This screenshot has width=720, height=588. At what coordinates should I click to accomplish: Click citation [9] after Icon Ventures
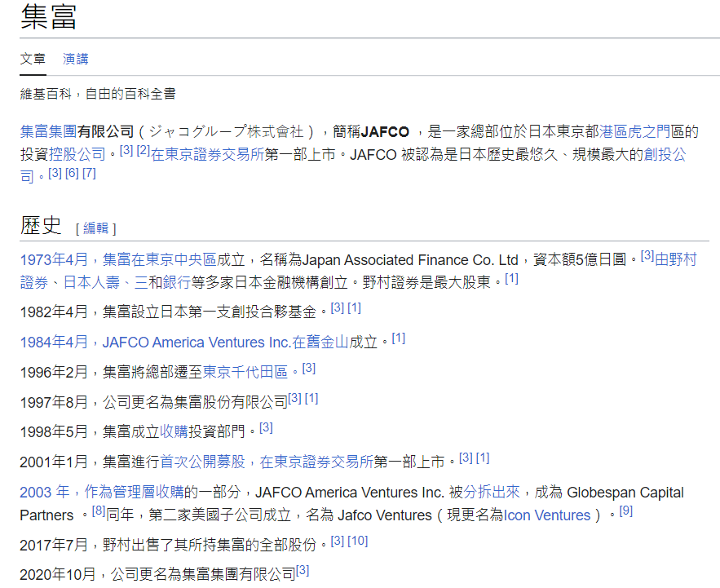tap(626, 511)
